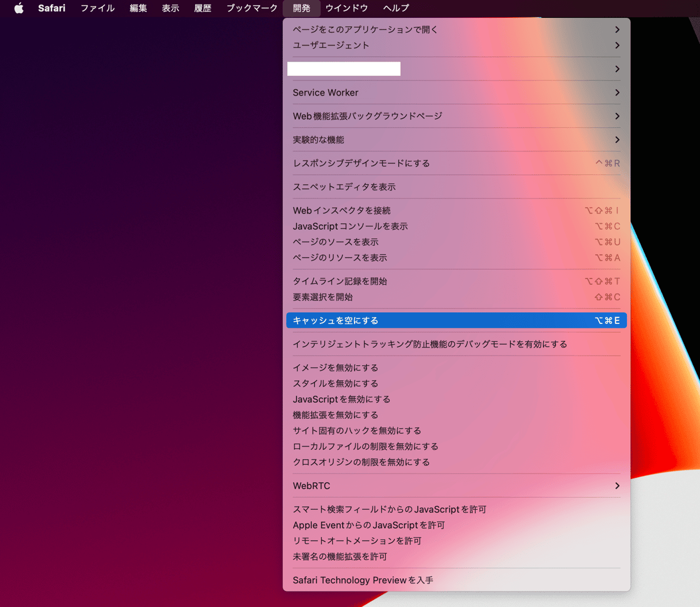Screen dimensions: 700x607
Task: Open the ヘルプ menu
Action: tap(396, 8)
